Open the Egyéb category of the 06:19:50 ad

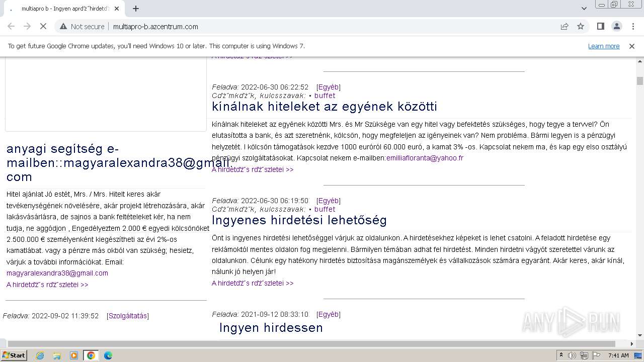click(329, 201)
